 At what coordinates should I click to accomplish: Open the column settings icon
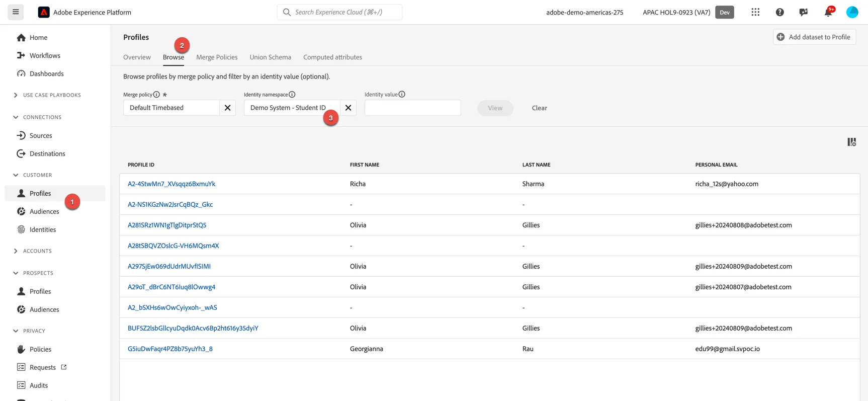(x=851, y=142)
